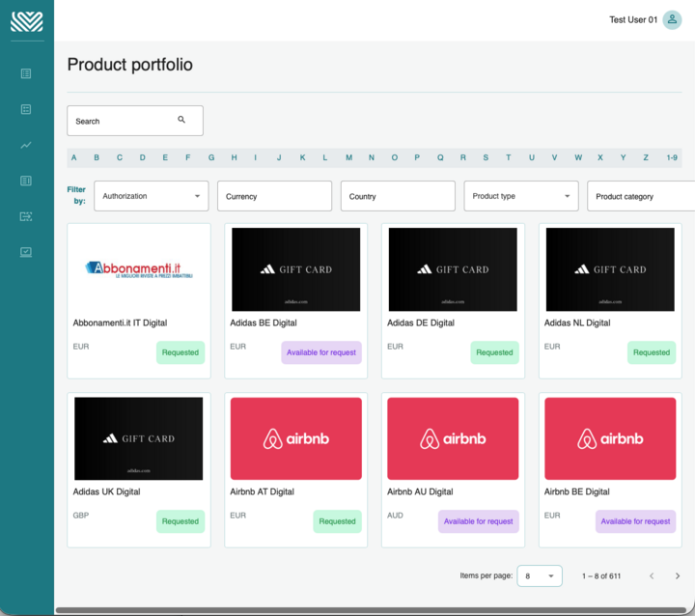Filter products by letter S
Screen dimensions: 695x616
click(486, 157)
